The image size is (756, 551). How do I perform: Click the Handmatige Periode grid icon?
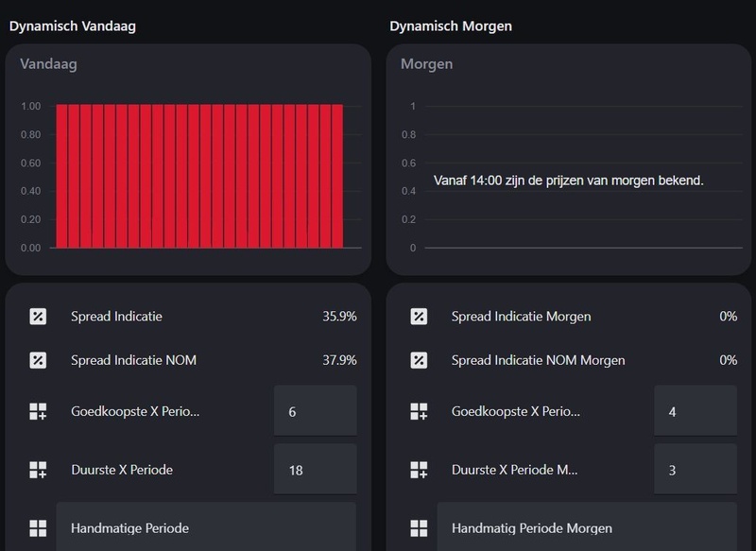pos(38,528)
